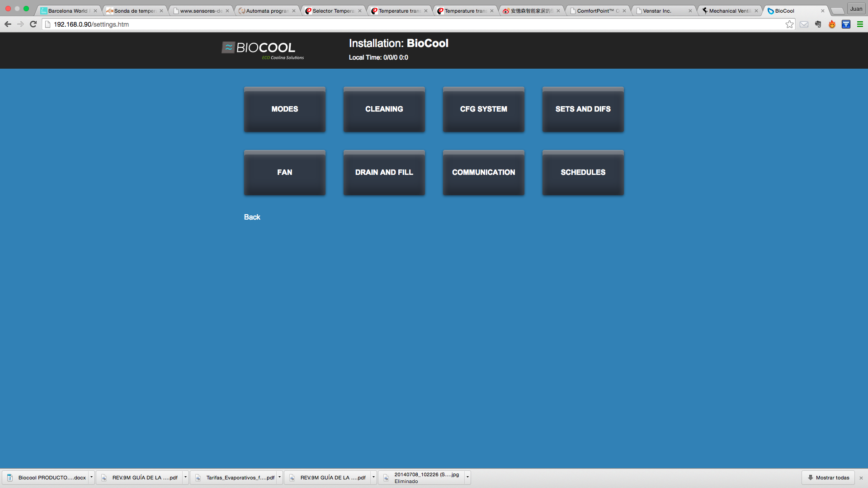Click the mail envelope extension icon

click(804, 24)
